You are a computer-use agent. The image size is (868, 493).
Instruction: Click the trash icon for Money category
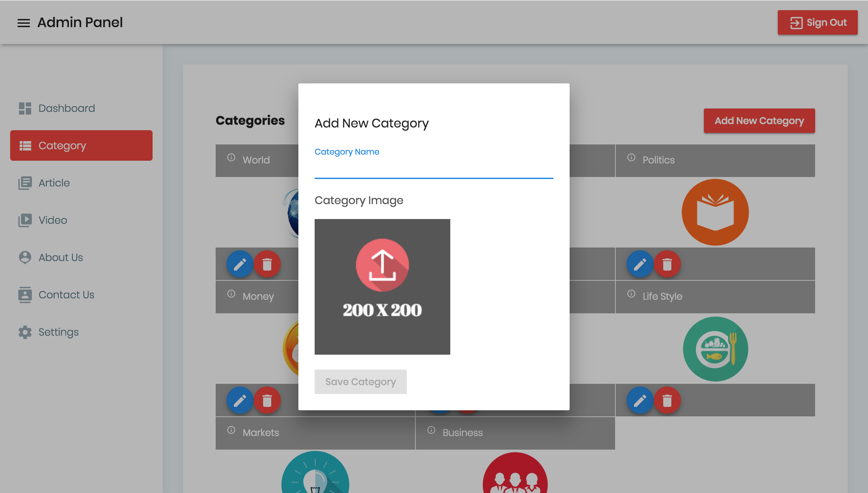pos(267,400)
